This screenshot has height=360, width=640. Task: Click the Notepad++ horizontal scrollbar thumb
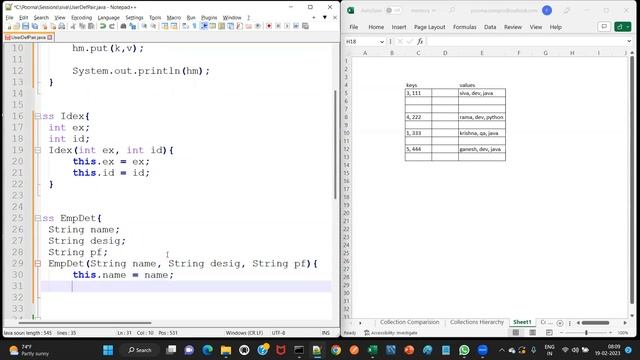tap(85, 323)
